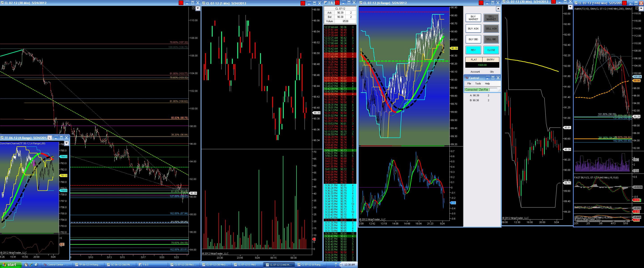Click the ENTRY cell in the order panel
Screen dimensions: 644x268
click(x=491, y=60)
